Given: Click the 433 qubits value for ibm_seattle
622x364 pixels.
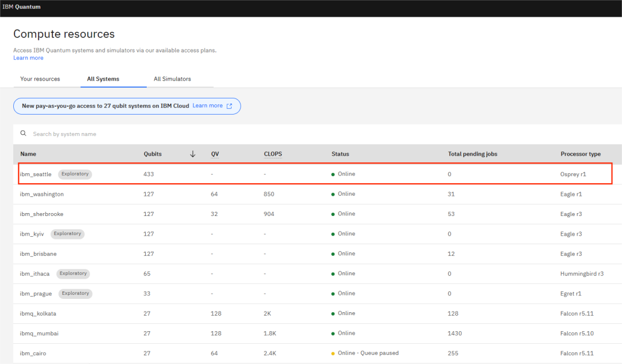Looking at the screenshot, I should pos(149,174).
